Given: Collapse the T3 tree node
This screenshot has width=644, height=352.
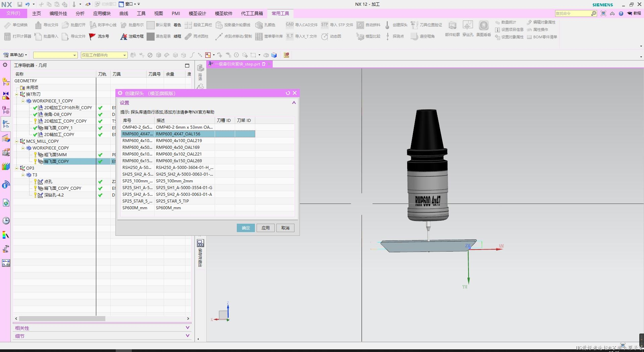Looking at the screenshot, I should pyautogui.click(x=23, y=175).
